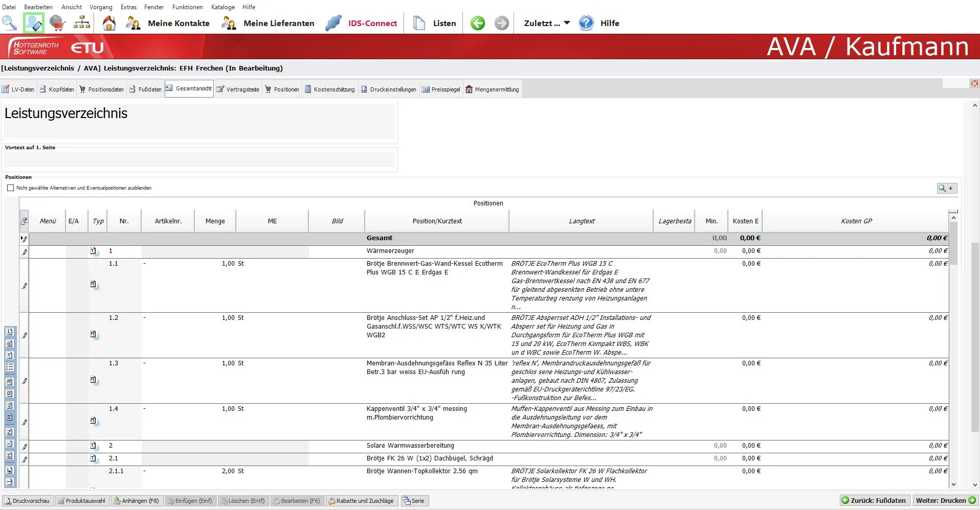Click the pencil edit icon for row 1.3
Image resolution: width=980 pixels, height=510 pixels.
[24, 381]
